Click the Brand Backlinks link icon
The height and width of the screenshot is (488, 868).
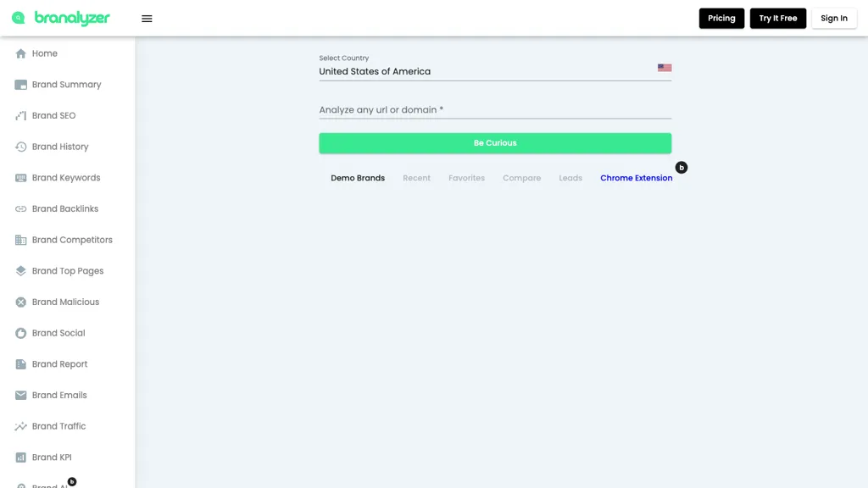[x=20, y=208]
